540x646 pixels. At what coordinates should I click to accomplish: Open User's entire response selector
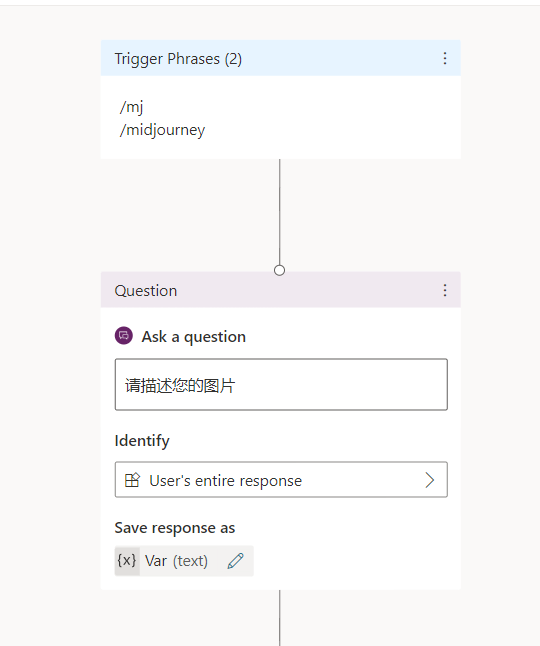281,480
